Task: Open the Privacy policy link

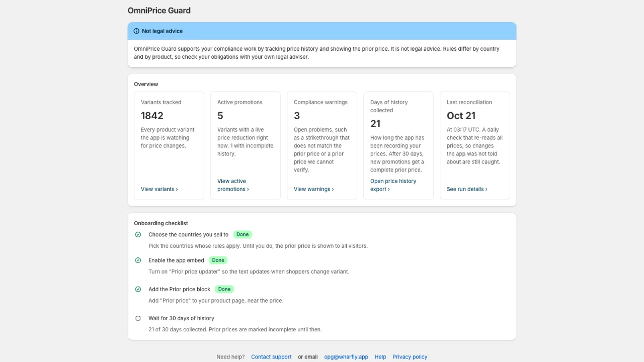Action: (x=410, y=357)
